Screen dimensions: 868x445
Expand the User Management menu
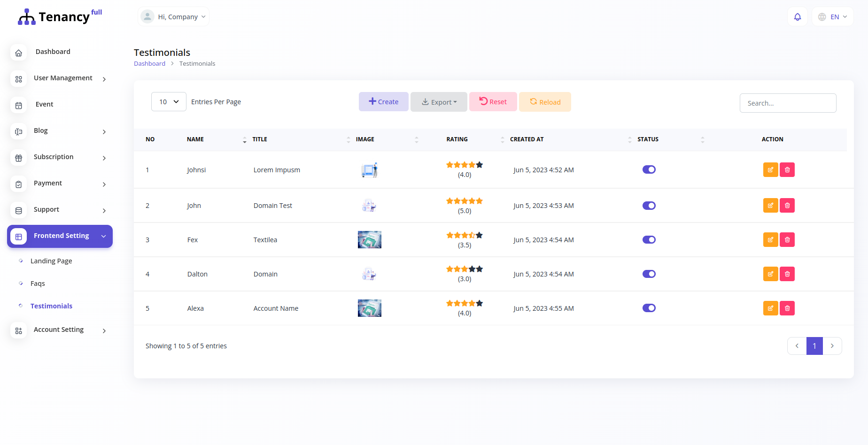[x=63, y=78]
